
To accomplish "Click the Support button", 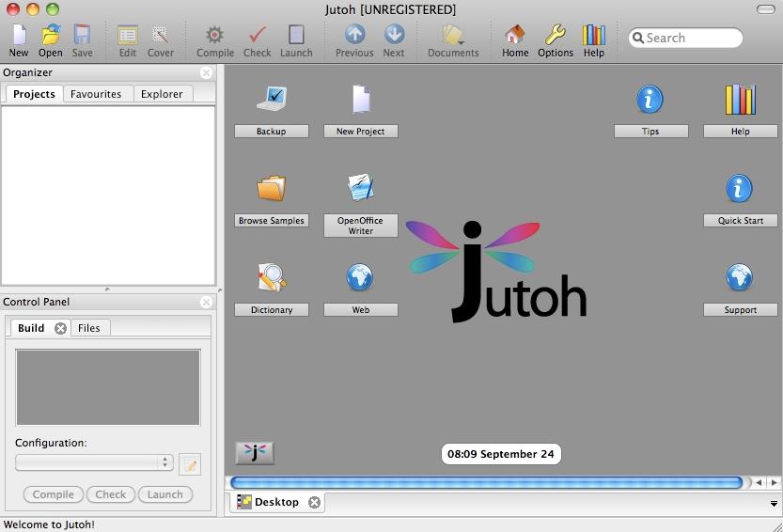I will [740, 310].
